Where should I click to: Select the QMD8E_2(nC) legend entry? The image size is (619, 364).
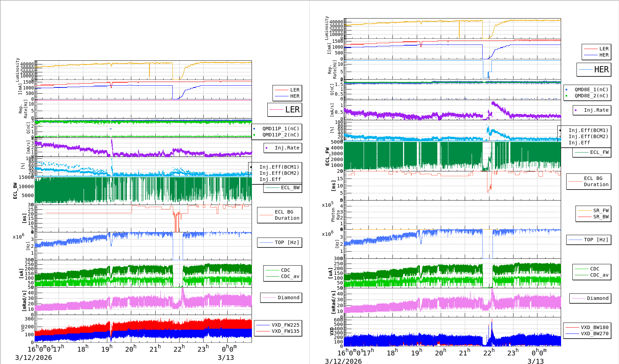tap(591, 96)
